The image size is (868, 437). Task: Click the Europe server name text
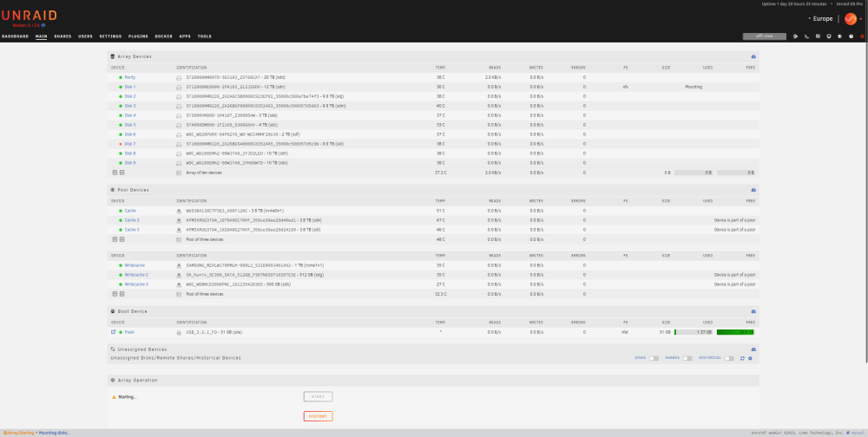pos(823,19)
